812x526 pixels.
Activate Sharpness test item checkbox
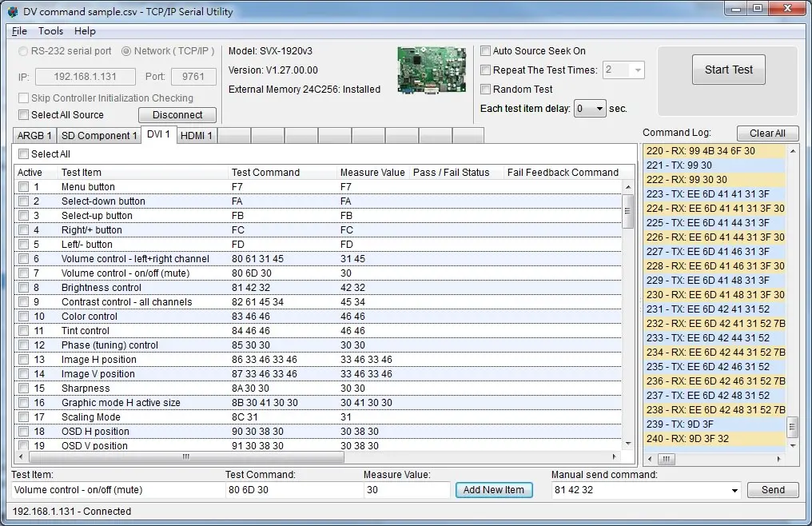[x=23, y=389]
